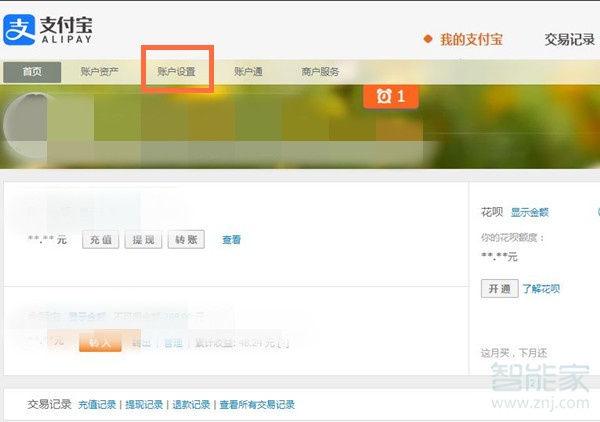Open the 了解花呗 link
Viewport: 600px width, 422px height.
tap(541, 288)
